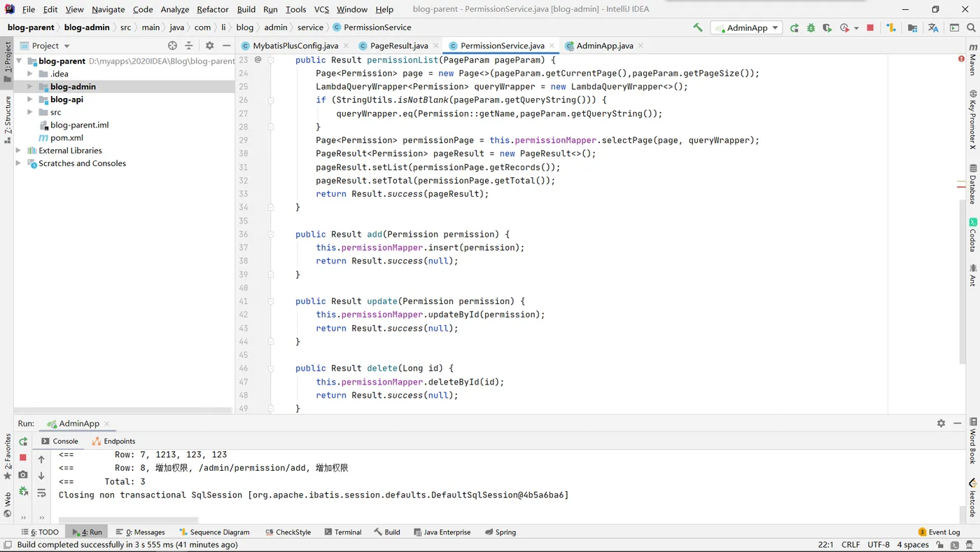Viewport: 980px width, 552px height.
Task: Open the profiler dropdown arrow in toolbar
Action: tap(856, 29)
